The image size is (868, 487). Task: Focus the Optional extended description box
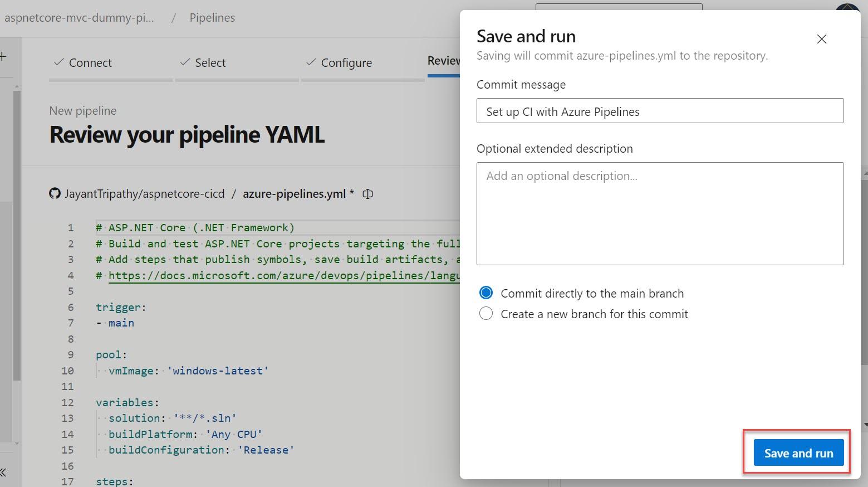point(659,213)
